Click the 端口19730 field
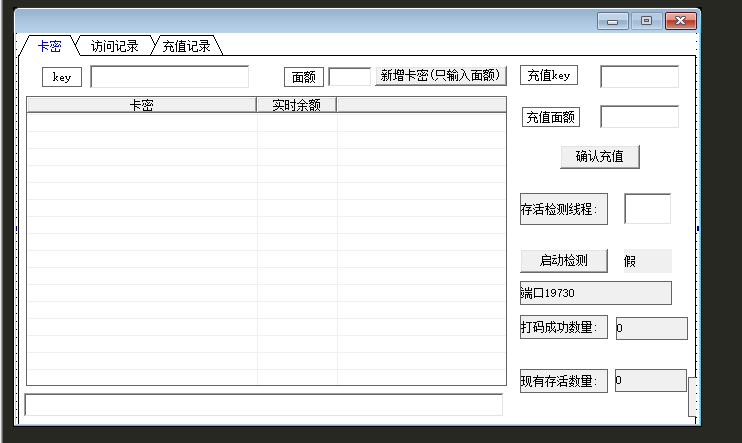This screenshot has height=443, width=742. (x=595, y=293)
